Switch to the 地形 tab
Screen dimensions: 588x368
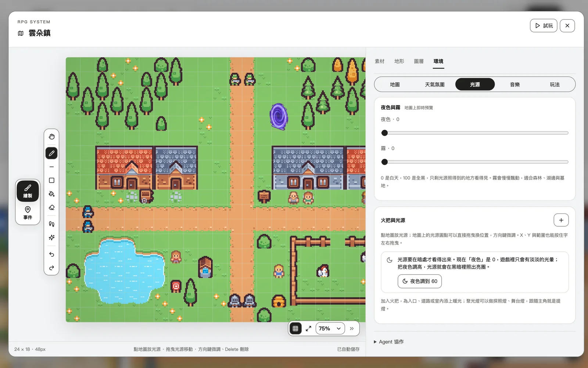(x=399, y=61)
